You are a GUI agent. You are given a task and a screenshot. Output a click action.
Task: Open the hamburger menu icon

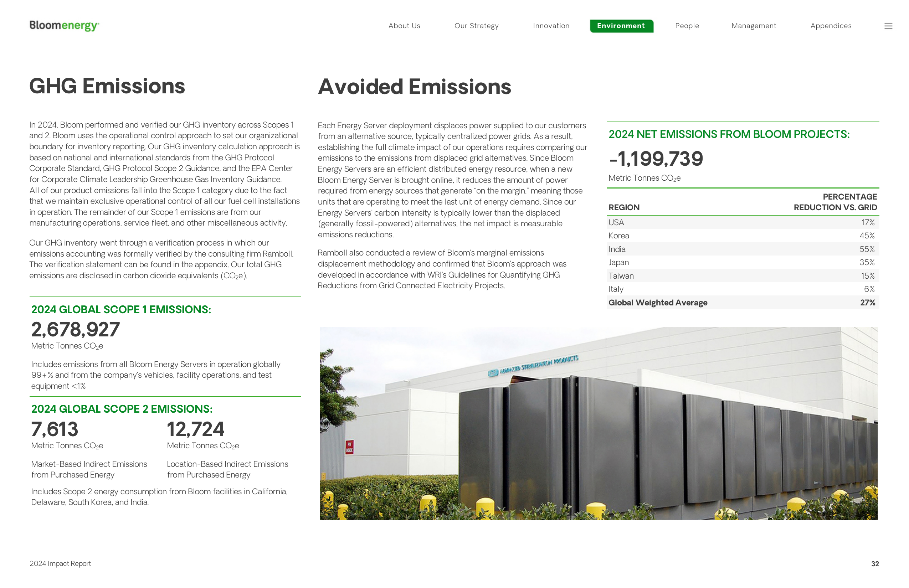(x=888, y=26)
